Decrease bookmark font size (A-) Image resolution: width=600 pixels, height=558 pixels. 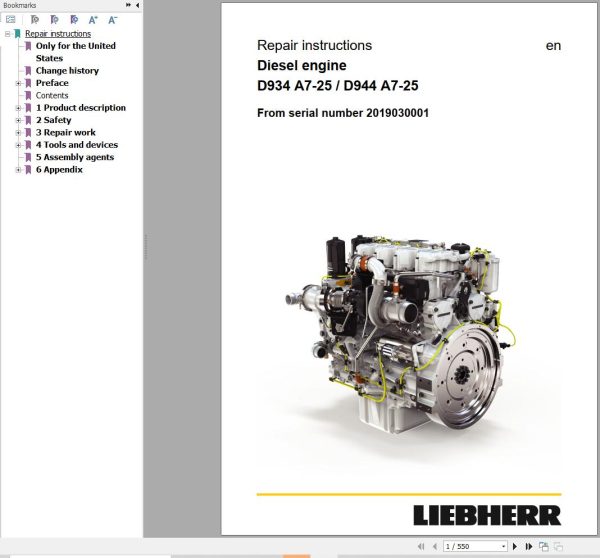pyautogui.click(x=112, y=20)
